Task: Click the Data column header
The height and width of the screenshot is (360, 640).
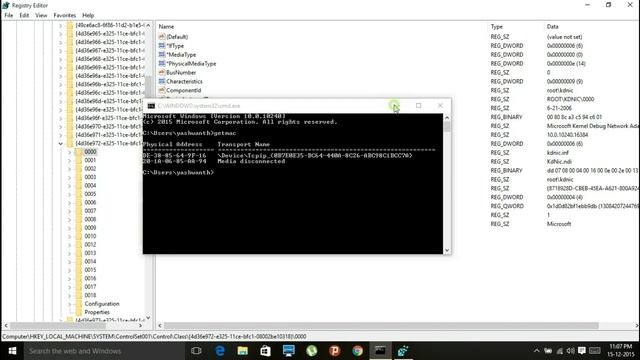Action: click(552, 27)
